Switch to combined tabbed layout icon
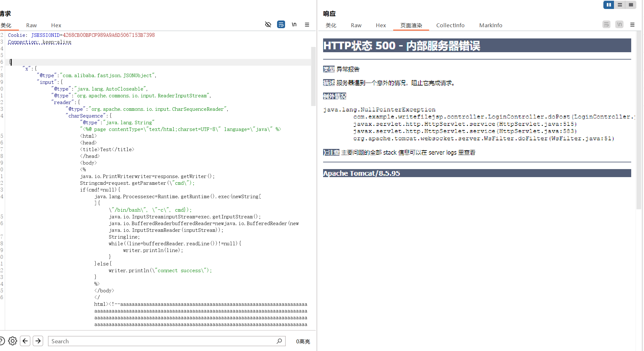644x351 pixels. [631, 5]
